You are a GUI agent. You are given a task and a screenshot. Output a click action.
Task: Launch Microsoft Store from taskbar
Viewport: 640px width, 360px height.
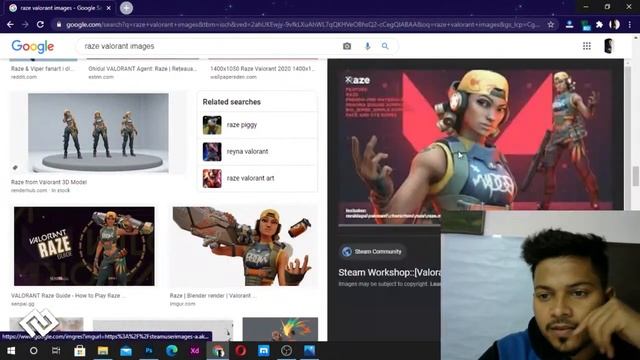coord(80,351)
